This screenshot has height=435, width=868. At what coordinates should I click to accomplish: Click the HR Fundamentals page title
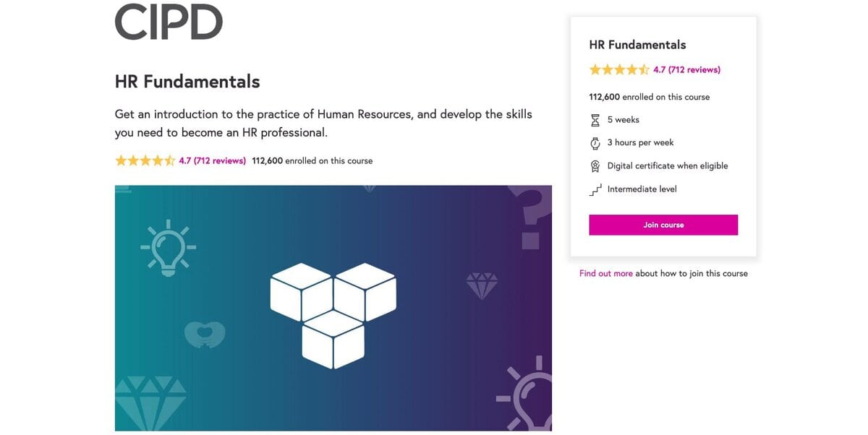tap(187, 81)
